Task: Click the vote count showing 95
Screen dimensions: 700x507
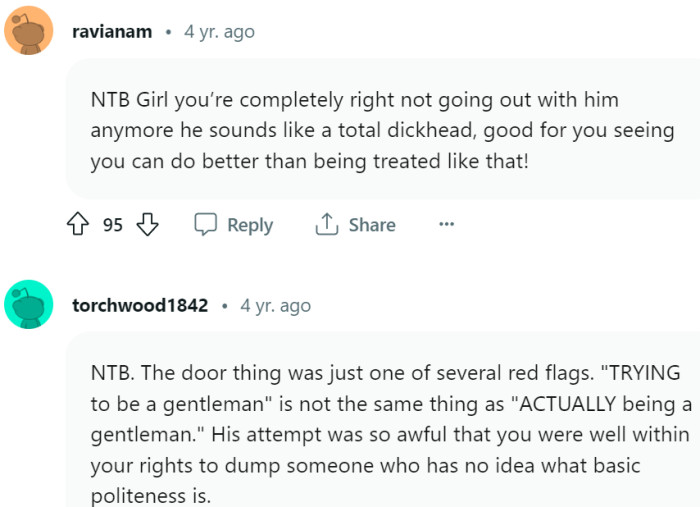Action: [x=113, y=225]
